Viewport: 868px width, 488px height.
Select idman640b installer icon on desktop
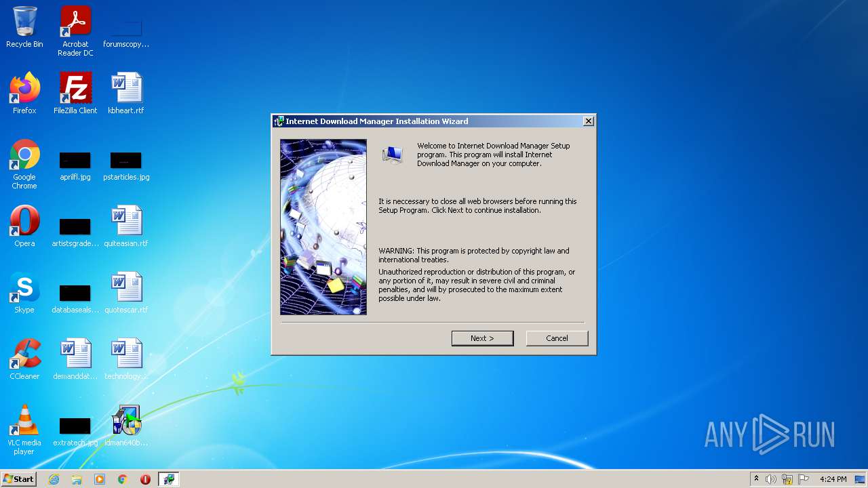tap(126, 426)
